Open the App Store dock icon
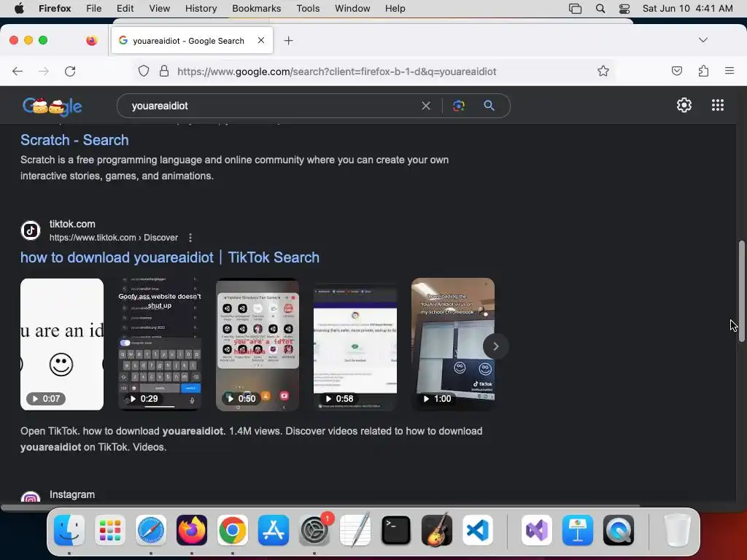Image resolution: width=747 pixels, height=560 pixels. tap(274, 530)
